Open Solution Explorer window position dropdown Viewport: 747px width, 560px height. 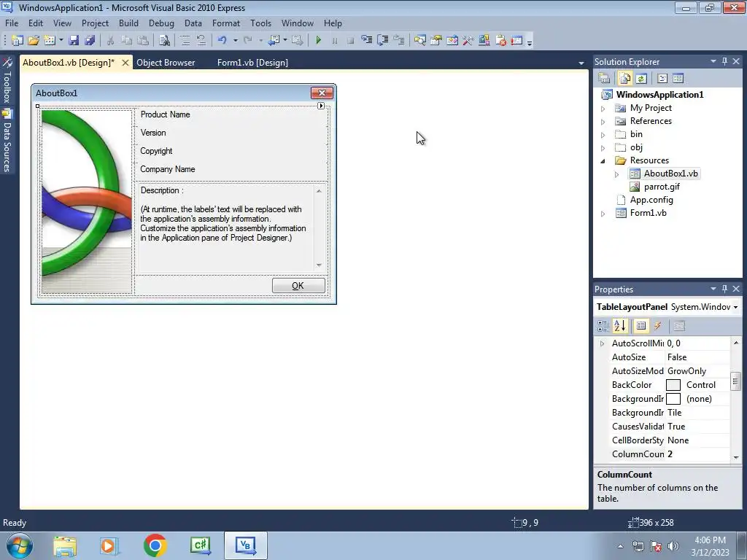point(713,61)
